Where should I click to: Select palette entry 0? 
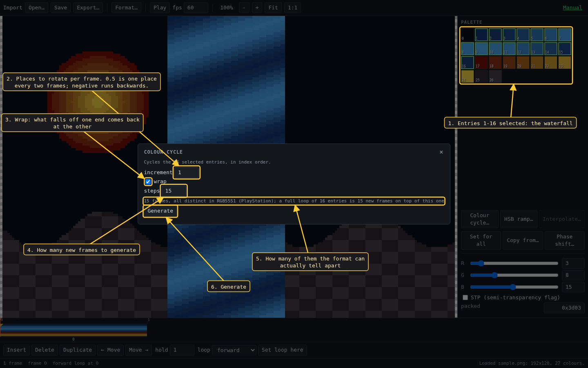coord(468,35)
